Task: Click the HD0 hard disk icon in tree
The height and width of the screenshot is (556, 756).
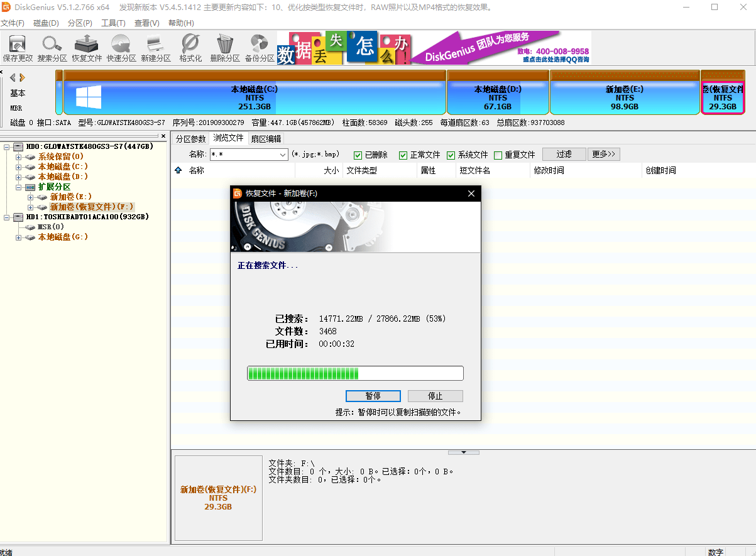Action: click(x=19, y=146)
